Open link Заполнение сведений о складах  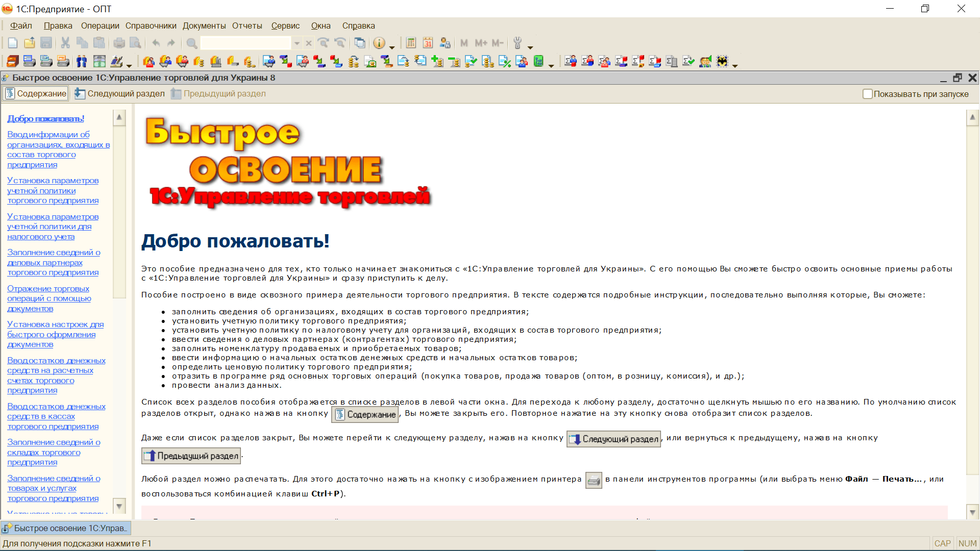(54, 452)
